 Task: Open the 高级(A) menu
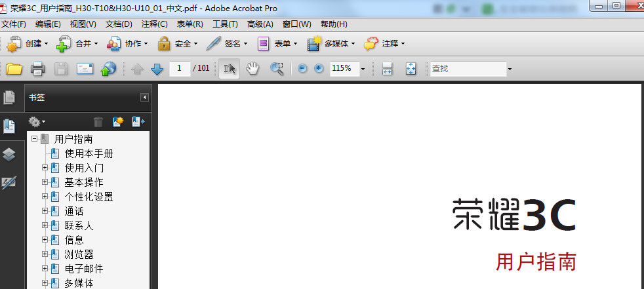point(260,24)
